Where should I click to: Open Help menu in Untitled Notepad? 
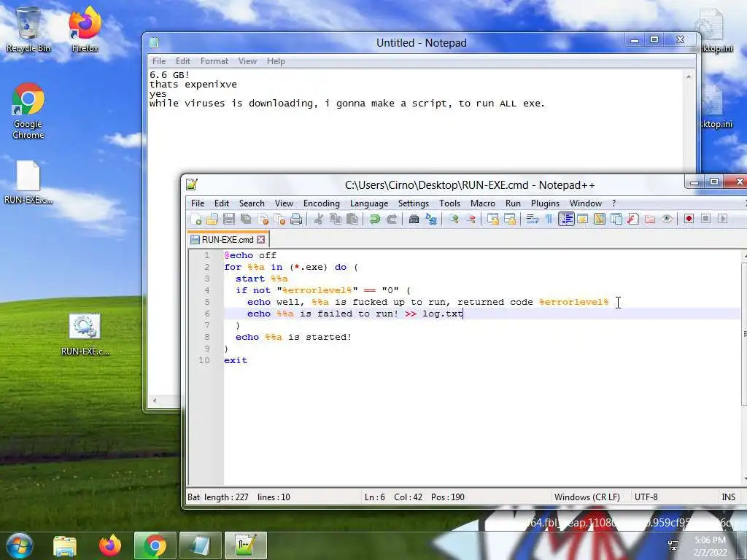click(x=276, y=61)
